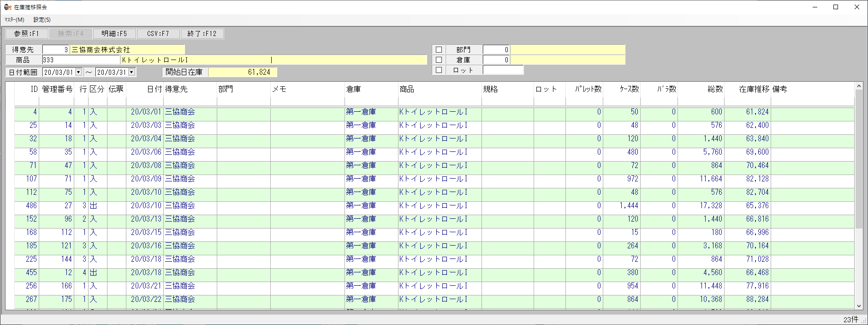Click the 総数 column header
Screen dimensions: 868x325
(701, 89)
